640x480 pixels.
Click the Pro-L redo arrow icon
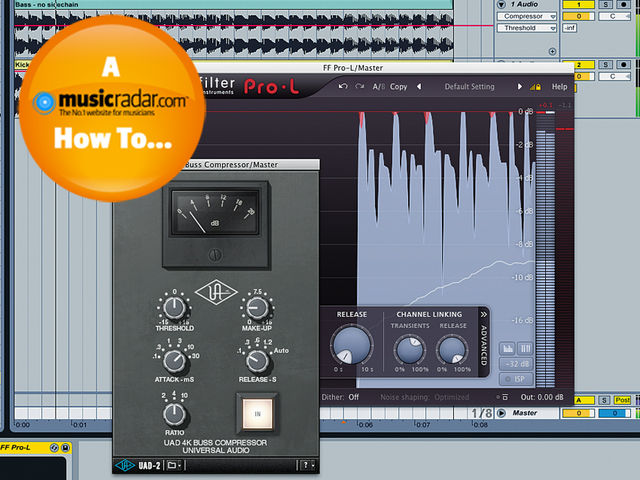coord(359,86)
